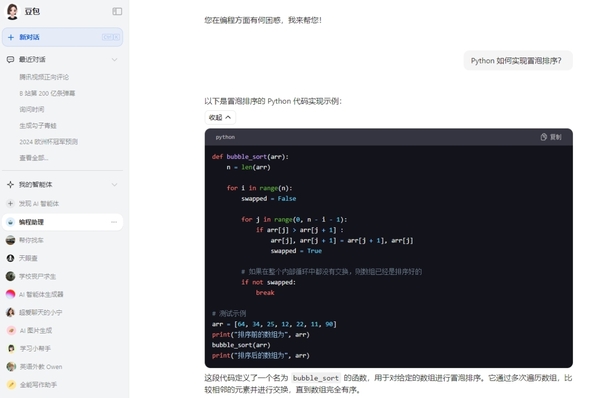Click the 英语外教 Owen avatar
600x398 pixels.
(11, 367)
